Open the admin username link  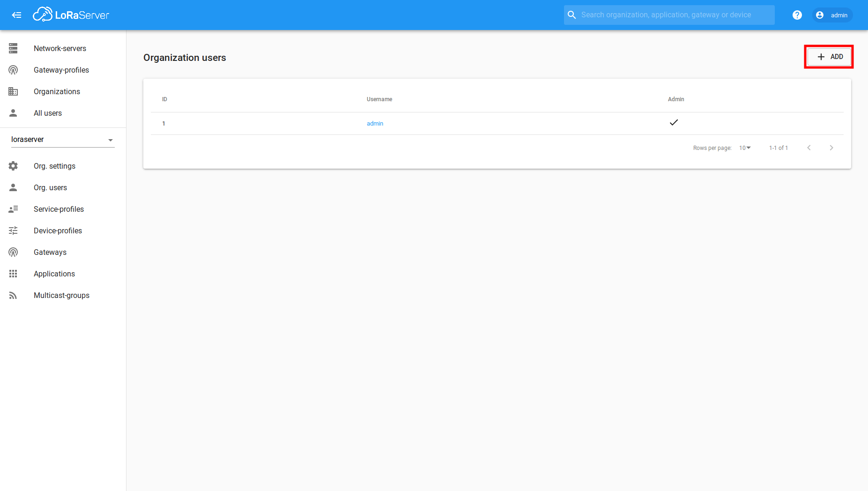pyautogui.click(x=375, y=123)
